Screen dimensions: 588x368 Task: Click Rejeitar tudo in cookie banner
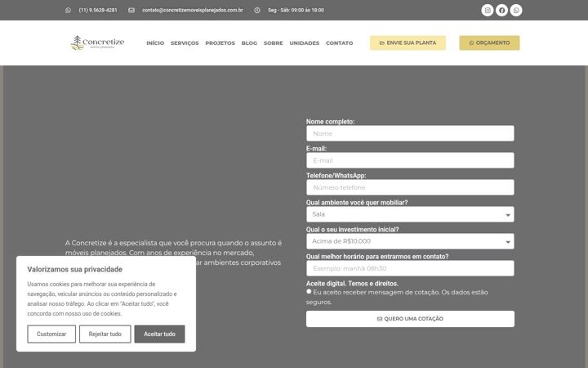point(105,334)
